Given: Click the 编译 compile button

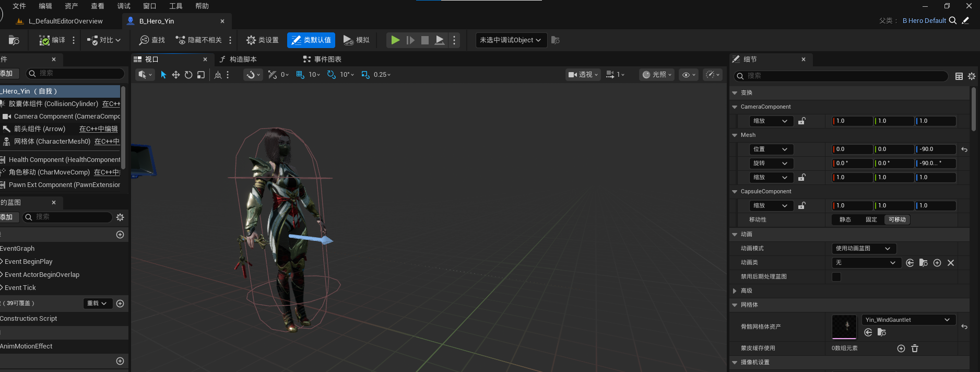Looking at the screenshot, I should click(52, 40).
